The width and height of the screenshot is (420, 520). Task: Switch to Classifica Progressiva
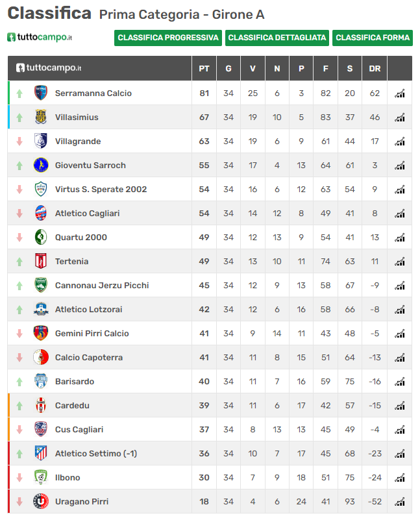pyautogui.click(x=168, y=38)
